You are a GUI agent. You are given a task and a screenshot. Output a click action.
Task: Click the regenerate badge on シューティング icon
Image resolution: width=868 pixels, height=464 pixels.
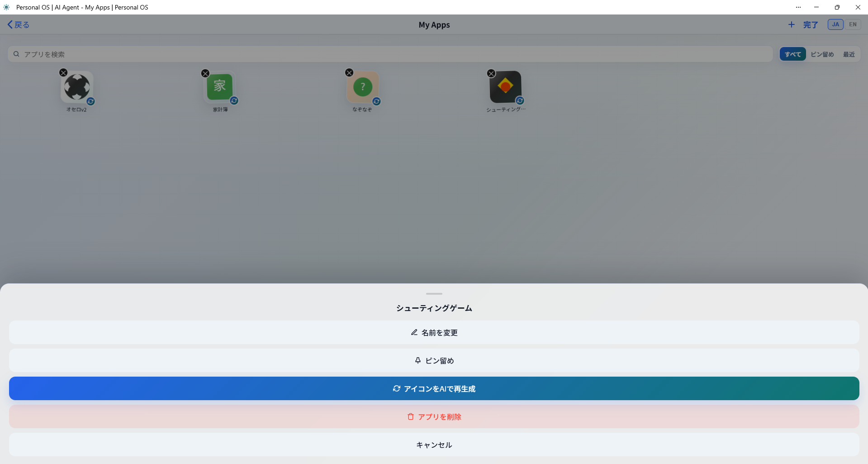[x=520, y=100]
